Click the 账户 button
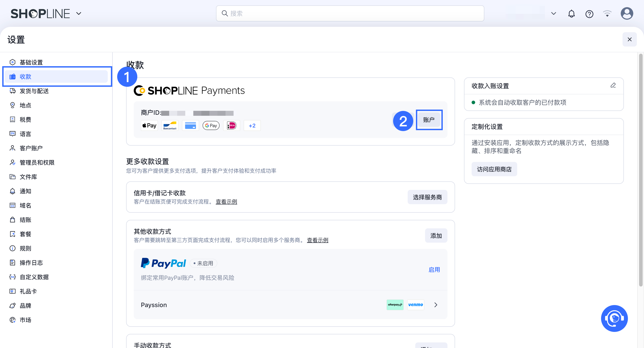The image size is (644, 348). pyautogui.click(x=429, y=120)
